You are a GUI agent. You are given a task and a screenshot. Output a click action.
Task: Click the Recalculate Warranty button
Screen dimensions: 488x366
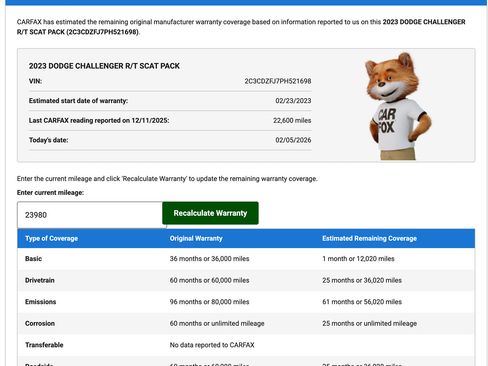pos(210,213)
